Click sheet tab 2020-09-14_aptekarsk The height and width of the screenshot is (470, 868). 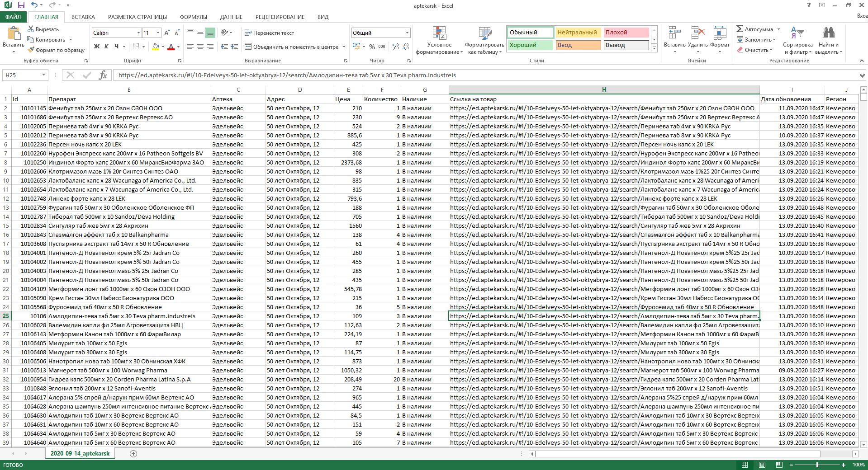(x=80, y=453)
